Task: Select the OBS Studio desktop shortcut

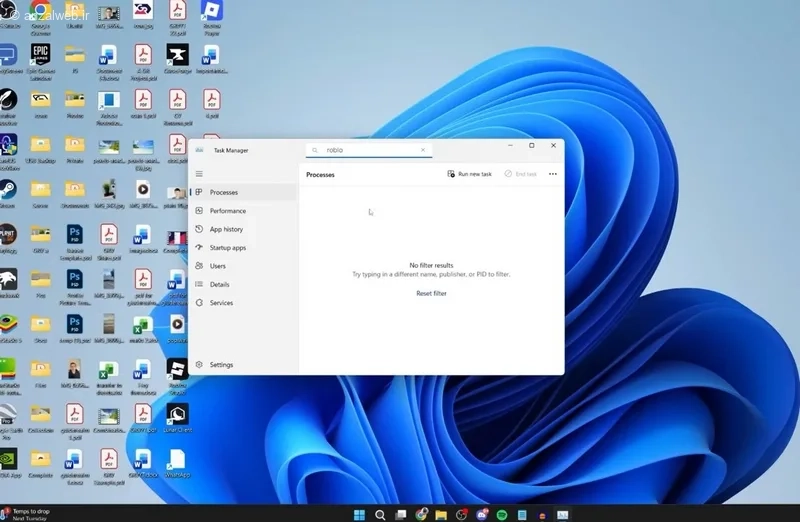Action: [8, 14]
